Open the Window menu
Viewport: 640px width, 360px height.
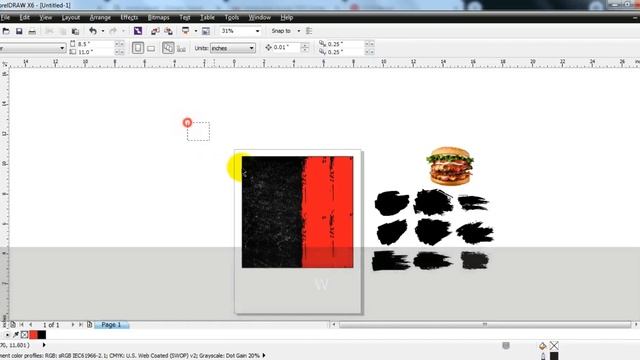pyautogui.click(x=260, y=18)
